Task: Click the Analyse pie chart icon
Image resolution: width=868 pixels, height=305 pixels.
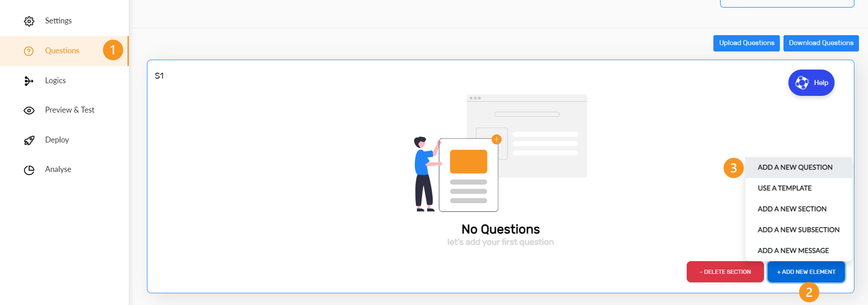Action: [29, 170]
